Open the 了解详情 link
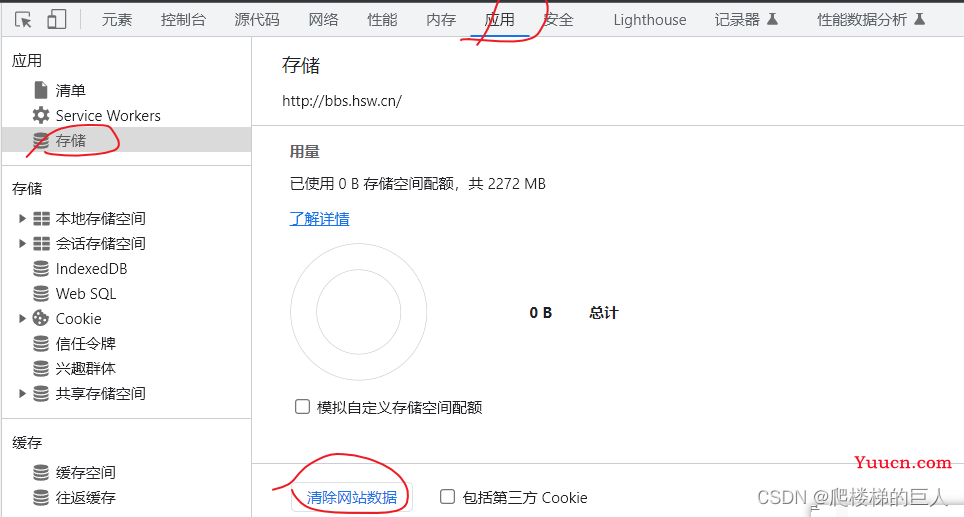This screenshot has width=964, height=517. (x=319, y=219)
